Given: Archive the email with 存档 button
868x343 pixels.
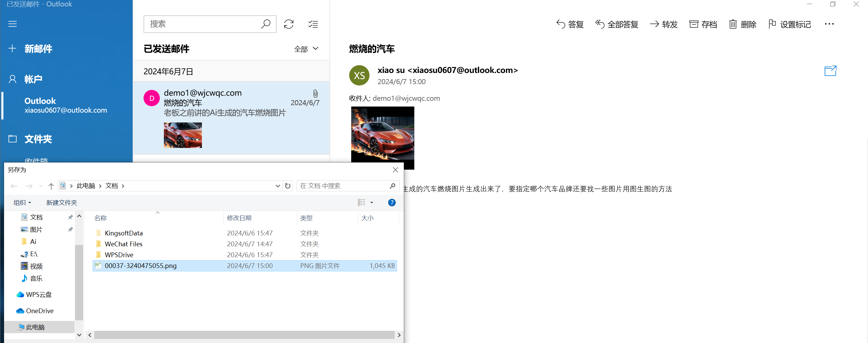Looking at the screenshot, I should point(703,24).
